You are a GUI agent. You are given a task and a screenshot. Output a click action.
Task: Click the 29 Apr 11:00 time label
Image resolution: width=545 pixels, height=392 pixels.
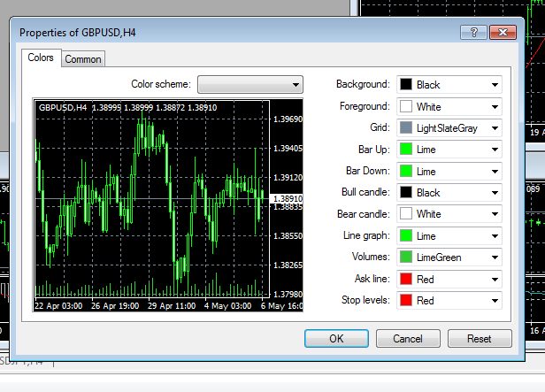coord(172,306)
